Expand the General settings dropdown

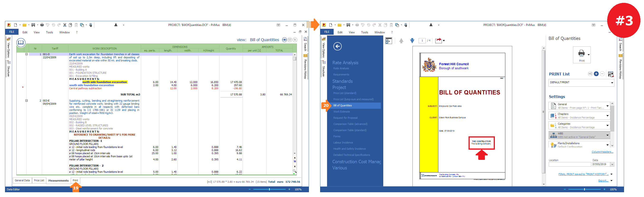(x=607, y=106)
